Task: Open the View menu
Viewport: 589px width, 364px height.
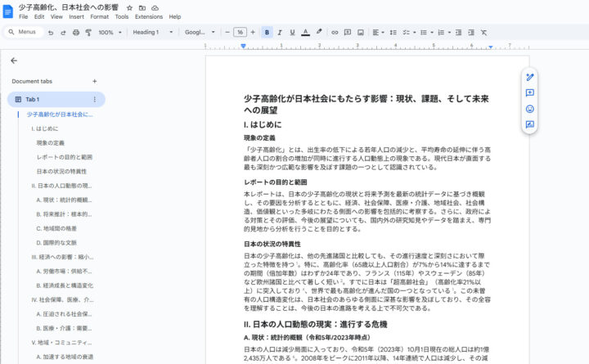Action: pyautogui.click(x=56, y=17)
